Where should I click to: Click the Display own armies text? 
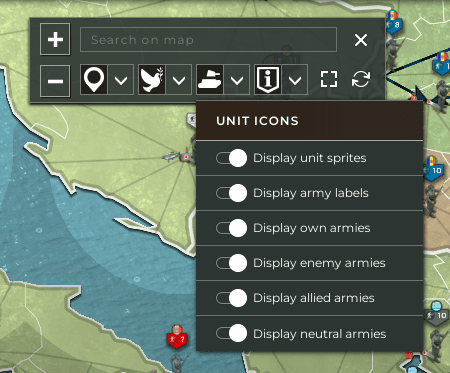(x=312, y=228)
